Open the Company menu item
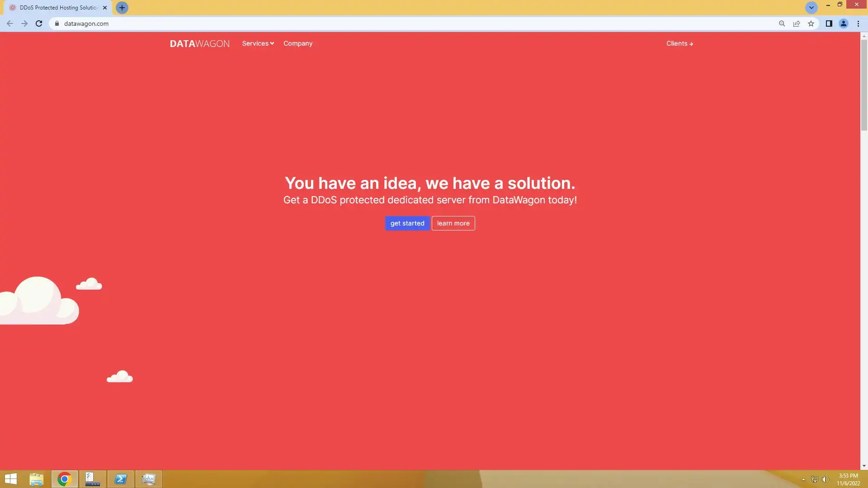Image resolution: width=868 pixels, height=488 pixels. tap(297, 43)
